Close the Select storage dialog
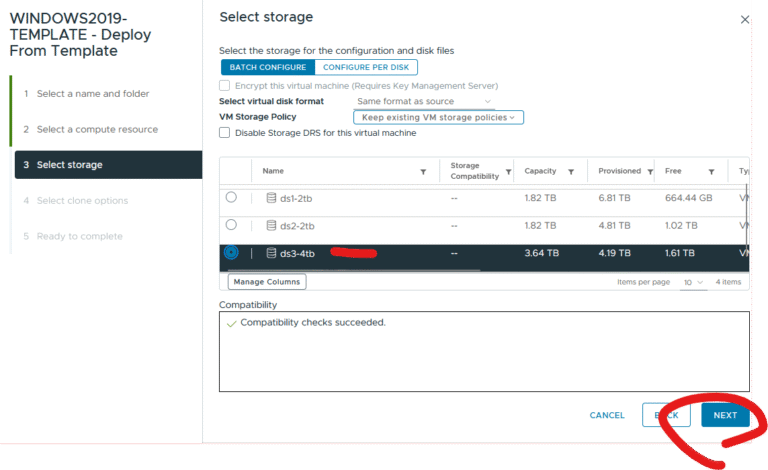Image resolution: width=768 pixels, height=470 pixels. coord(744,19)
